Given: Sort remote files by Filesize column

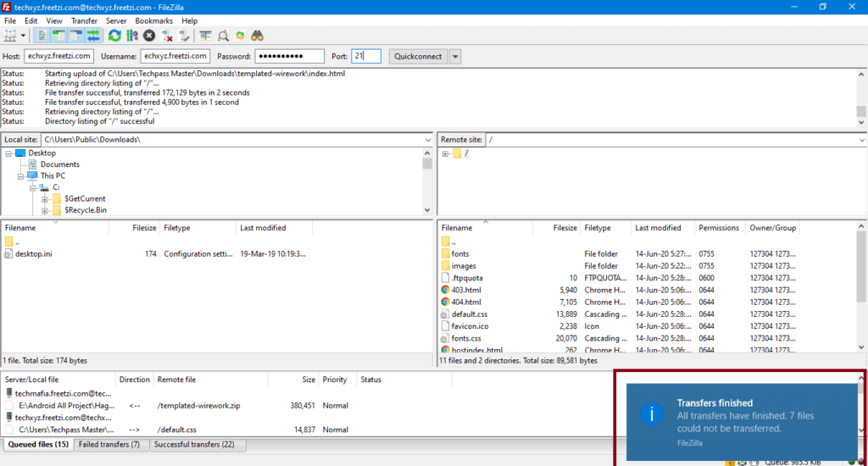Looking at the screenshot, I should click(556, 227).
